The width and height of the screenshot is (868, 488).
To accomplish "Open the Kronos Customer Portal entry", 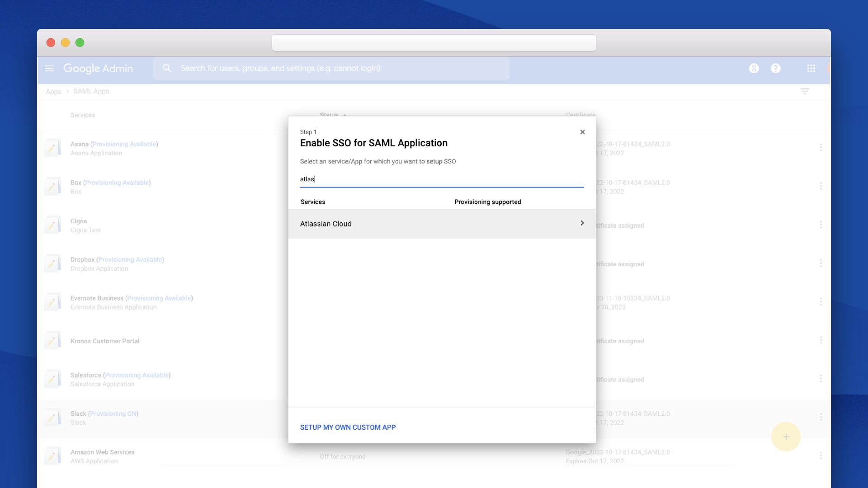I will click(105, 341).
